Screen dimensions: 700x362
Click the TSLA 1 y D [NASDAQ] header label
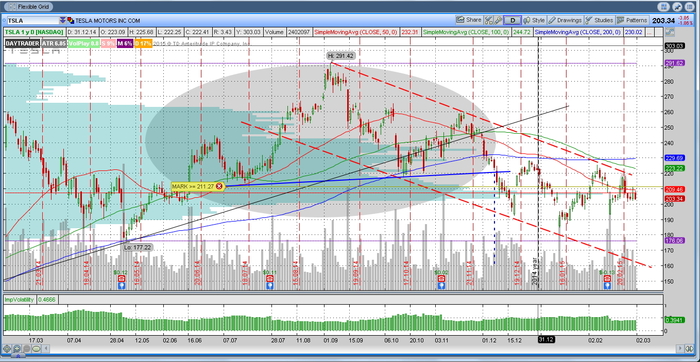[34, 32]
